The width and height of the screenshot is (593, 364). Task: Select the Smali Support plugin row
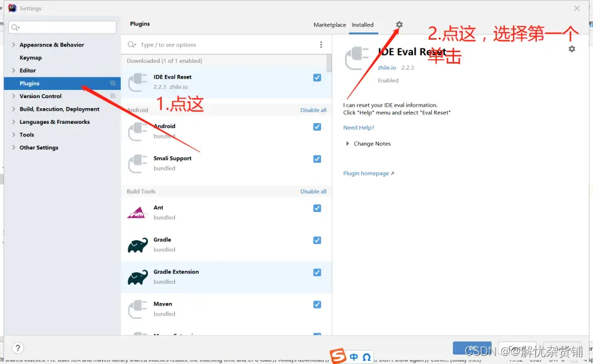(227, 163)
